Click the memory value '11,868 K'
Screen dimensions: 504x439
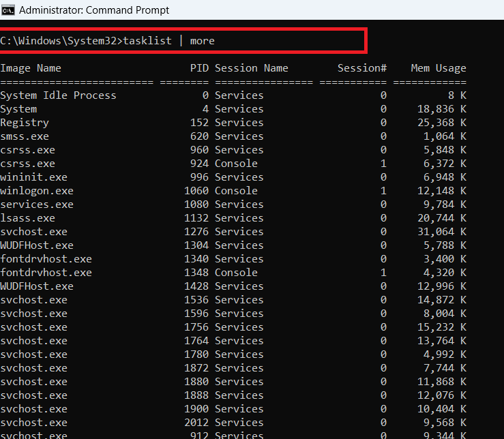coord(442,382)
